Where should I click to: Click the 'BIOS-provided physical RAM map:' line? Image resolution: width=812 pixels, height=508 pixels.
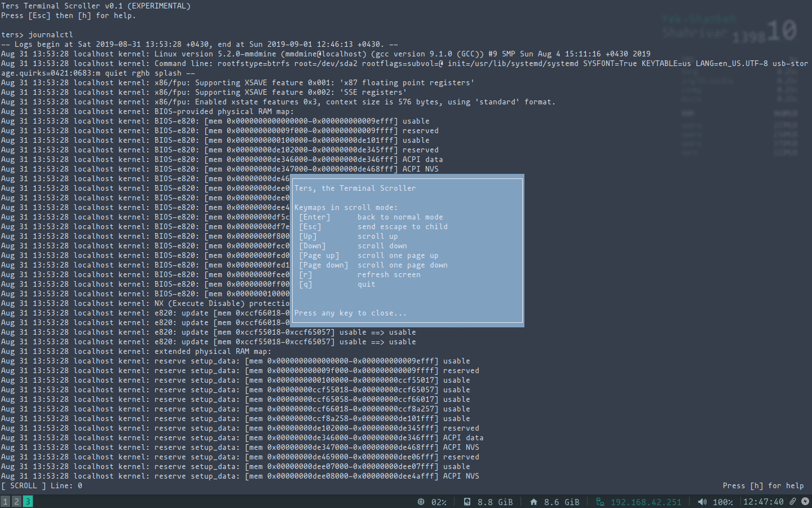(148, 111)
